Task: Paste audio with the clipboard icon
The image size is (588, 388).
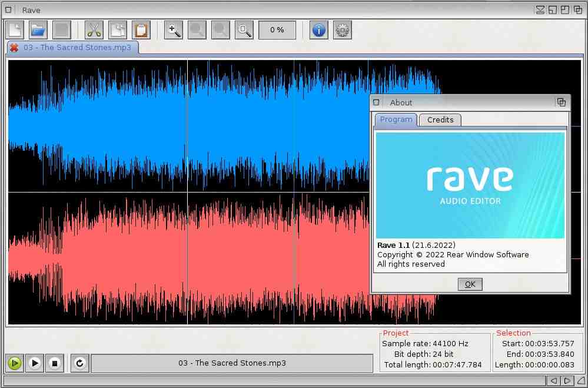Action: pyautogui.click(x=141, y=29)
